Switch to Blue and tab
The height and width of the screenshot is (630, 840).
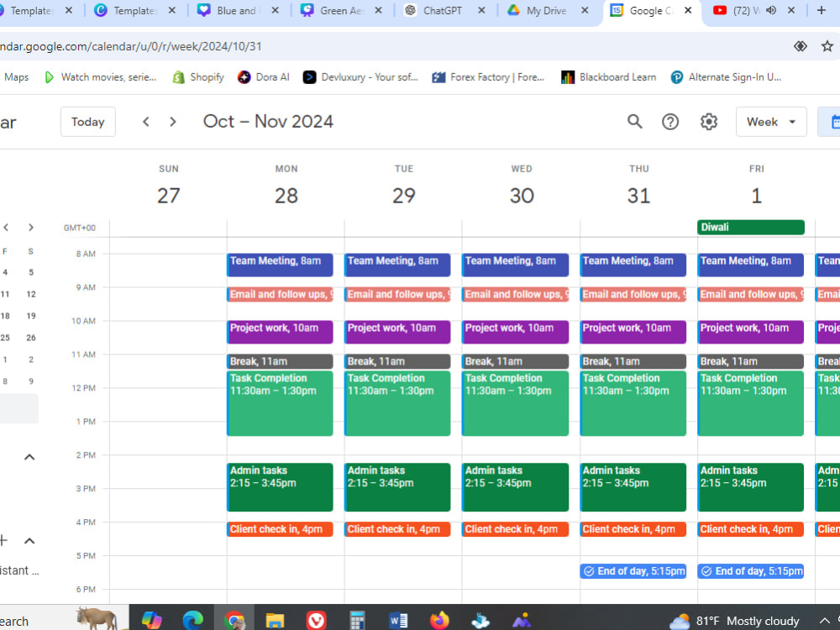pyautogui.click(x=236, y=10)
